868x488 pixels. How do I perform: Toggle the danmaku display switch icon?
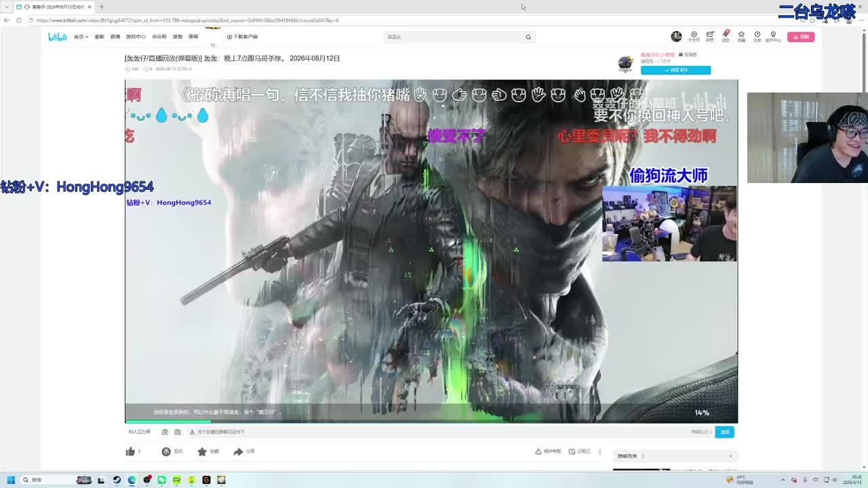click(165, 432)
